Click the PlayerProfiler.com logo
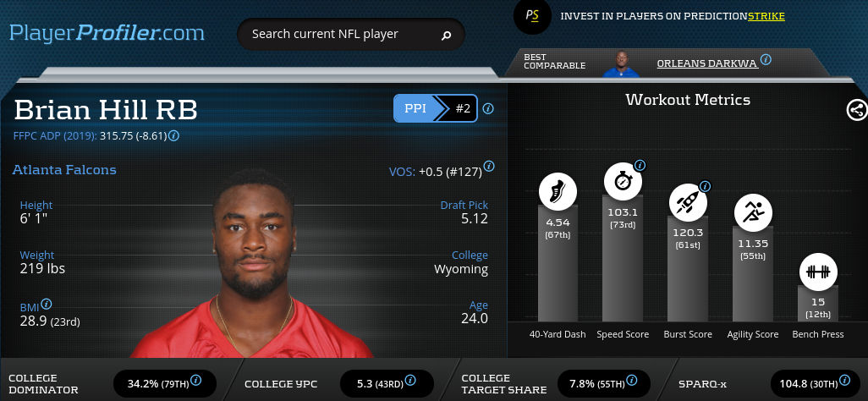The height and width of the screenshot is (401, 868). pos(107,33)
